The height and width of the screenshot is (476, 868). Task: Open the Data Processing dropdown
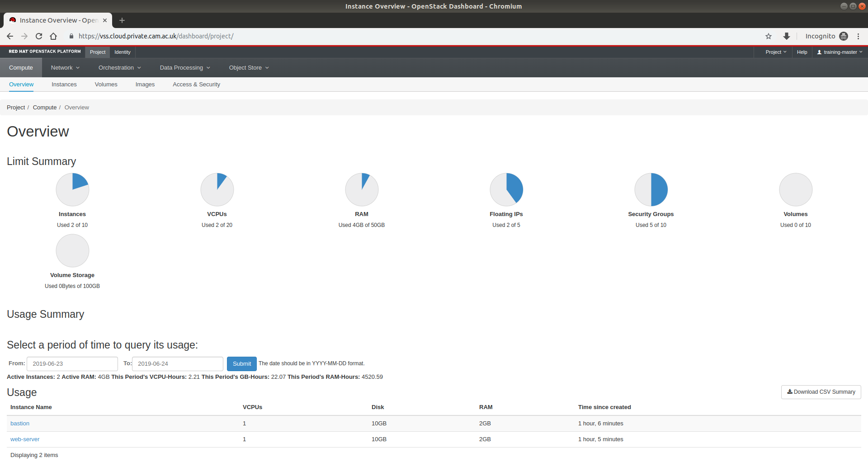(184, 67)
